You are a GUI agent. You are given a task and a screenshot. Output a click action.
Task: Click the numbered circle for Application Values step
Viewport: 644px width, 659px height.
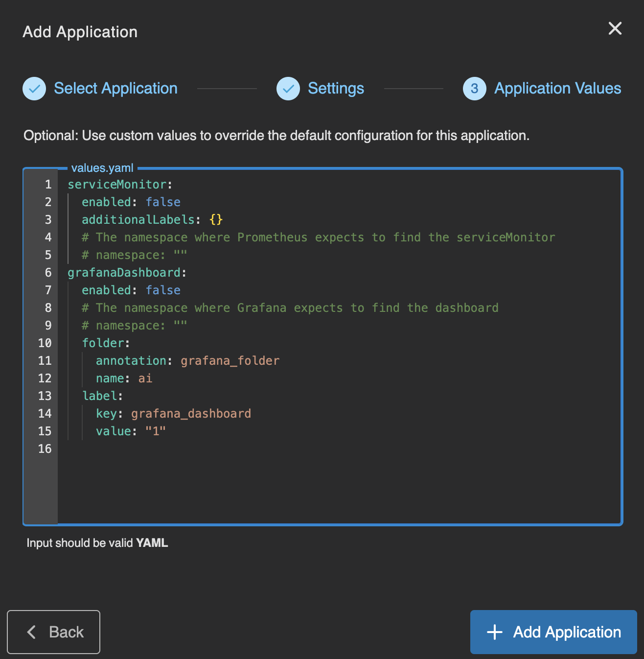point(474,89)
